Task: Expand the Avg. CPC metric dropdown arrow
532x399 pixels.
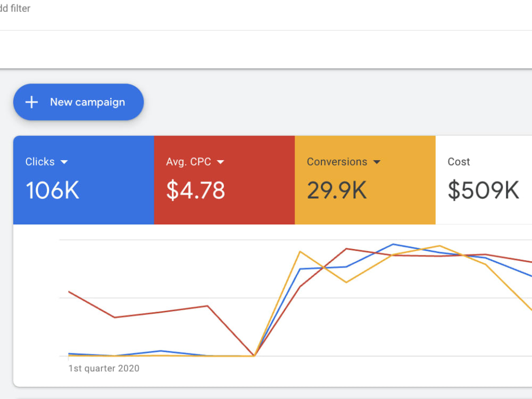Action: click(221, 162)
